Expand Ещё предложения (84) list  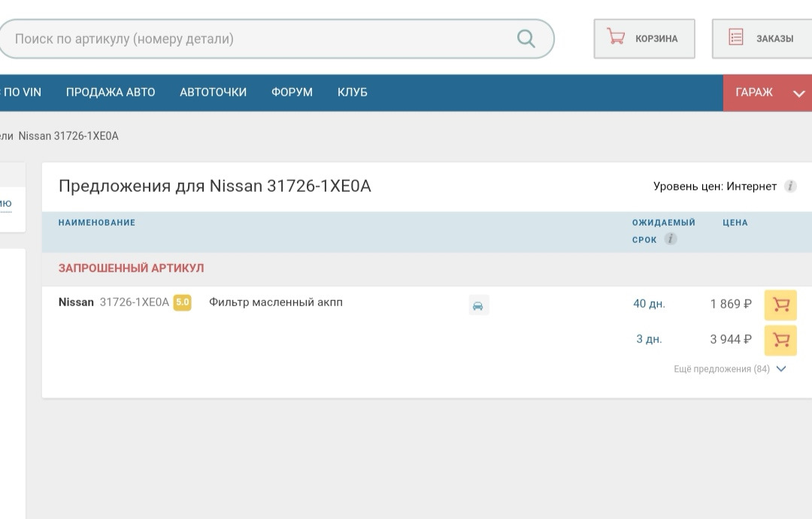[729, 369]
